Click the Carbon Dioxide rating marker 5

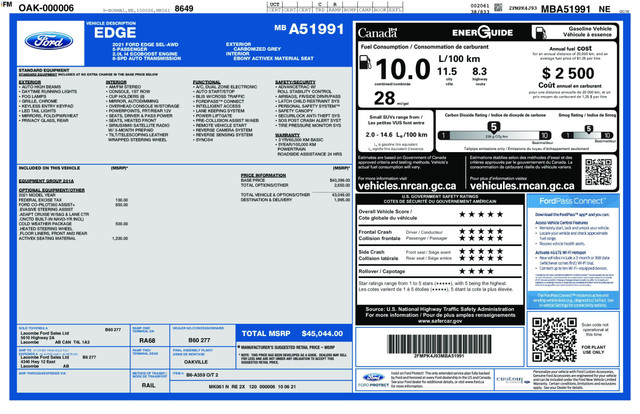493,127
